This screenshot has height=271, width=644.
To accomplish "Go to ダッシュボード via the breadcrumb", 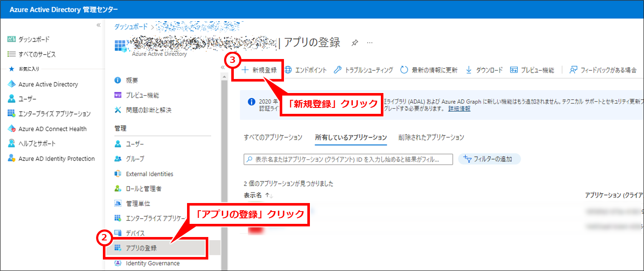I will coord(131,26).
